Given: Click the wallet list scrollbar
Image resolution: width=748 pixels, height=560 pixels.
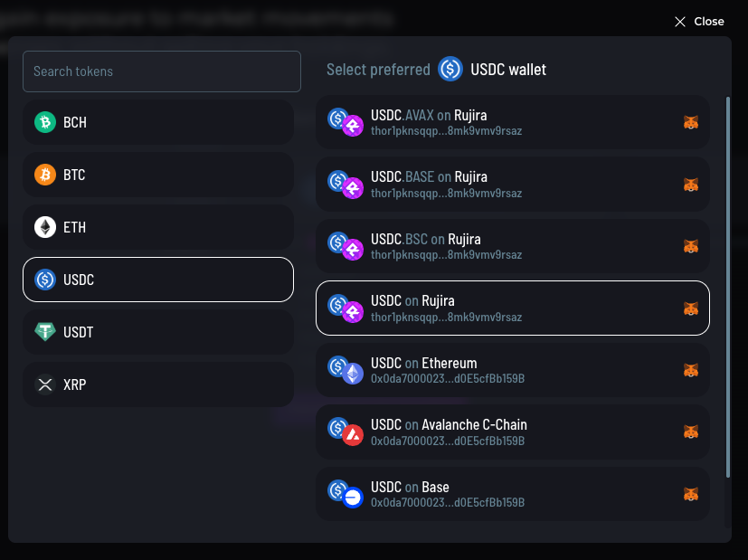Looking at the screenshot, I should click(x=728, y=285).
